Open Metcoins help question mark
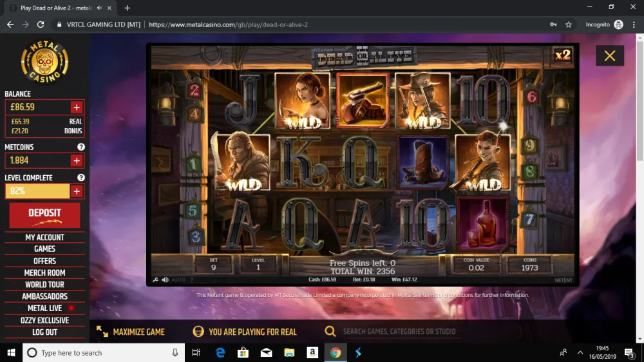 tap(81, 147)
